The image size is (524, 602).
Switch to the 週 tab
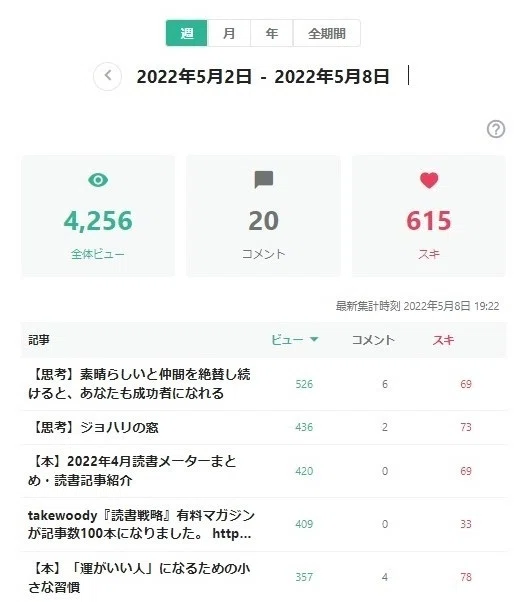(187, 33)
